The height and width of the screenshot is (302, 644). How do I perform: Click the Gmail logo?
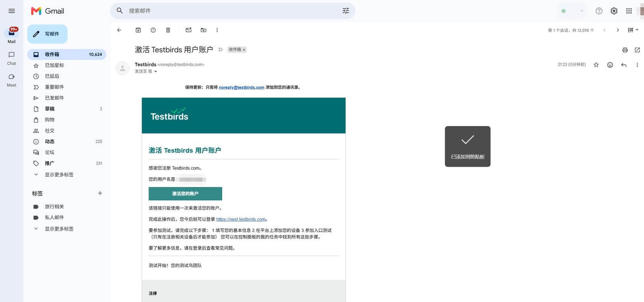[x=47, y=11]
